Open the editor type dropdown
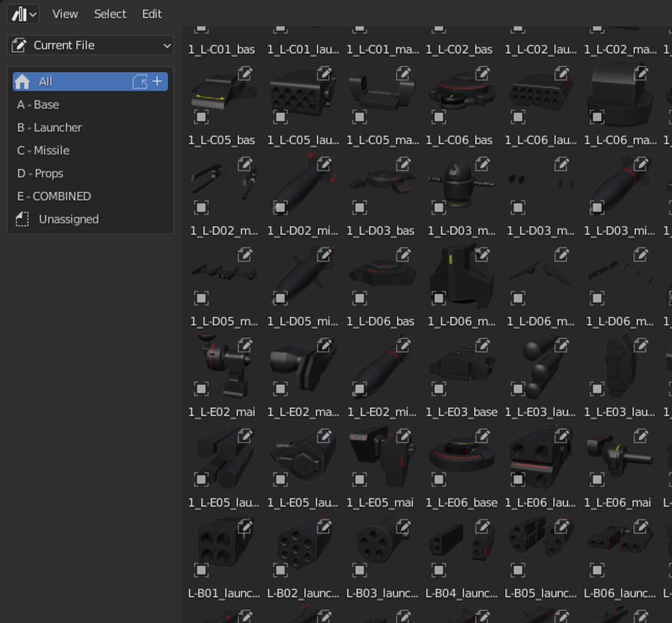Screen dimensions: 672x623 point(24,14)
